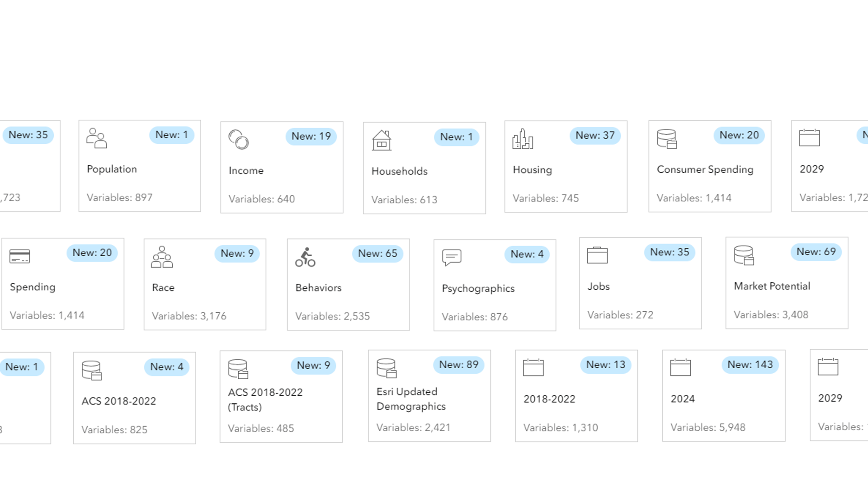This screenshot has height=488, width=868.
Task: Click the Race group icon
Action: 161,258
